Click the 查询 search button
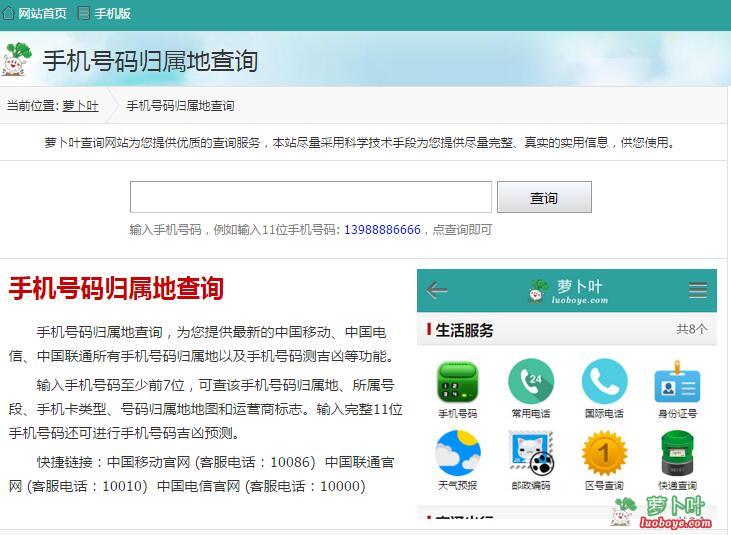The image size is (731, 535). 544,198
